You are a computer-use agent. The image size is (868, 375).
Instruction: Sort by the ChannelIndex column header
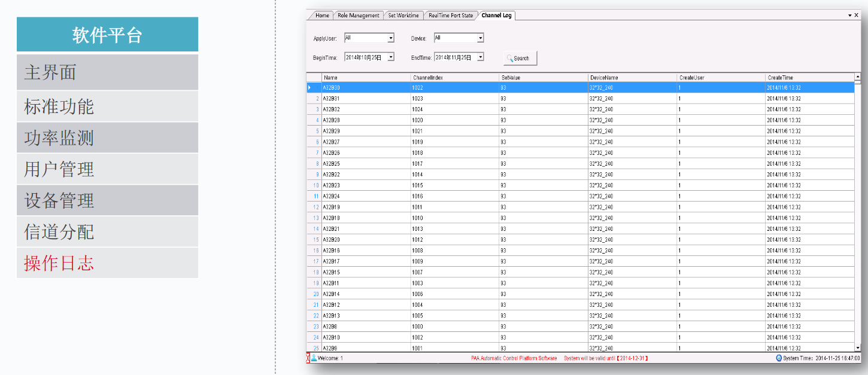[x=455, y=78]
